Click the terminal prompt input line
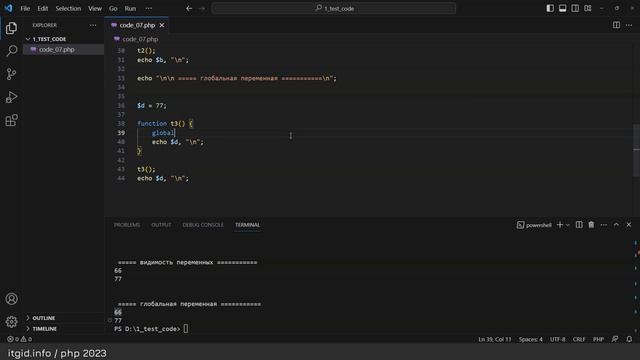Image resolution: width=640 pixels, height=360 pixels. tap(151, 329)
